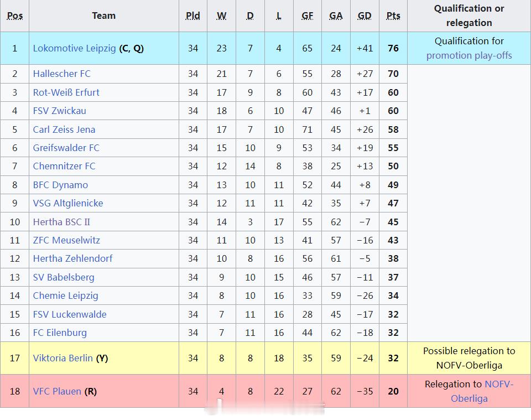This screenshot has width=531, height=420.
Task: Follow the VFC Plauen link
Action: [57, 392]
